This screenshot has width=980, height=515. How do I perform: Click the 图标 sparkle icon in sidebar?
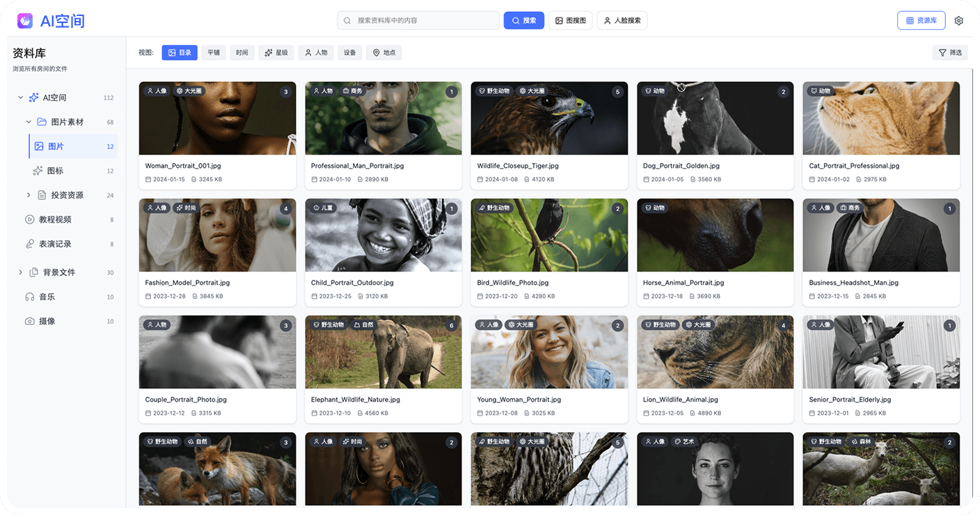38,171
